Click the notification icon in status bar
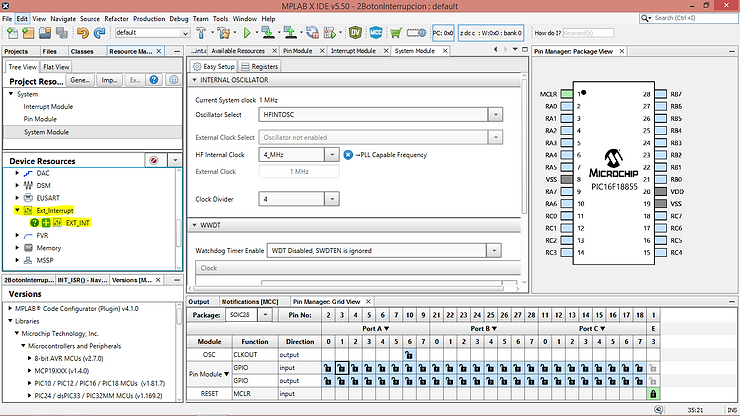Viewport: 740px width, 416px height. (658, 410)
